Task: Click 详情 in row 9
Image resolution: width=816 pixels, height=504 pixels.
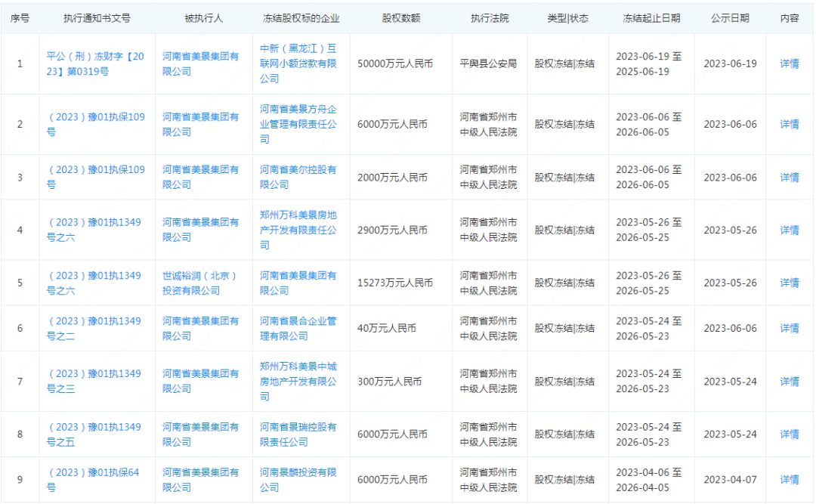Action: coord(790,480)
